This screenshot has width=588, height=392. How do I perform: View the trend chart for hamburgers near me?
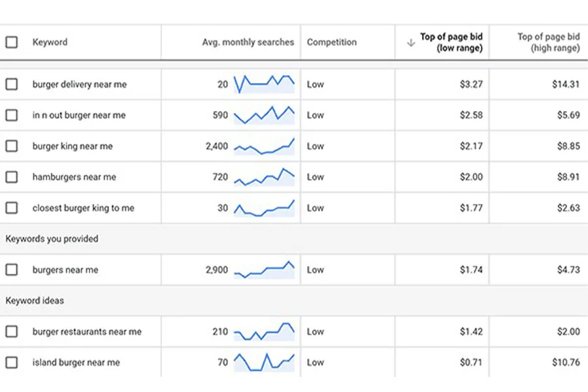coord(264,177)
